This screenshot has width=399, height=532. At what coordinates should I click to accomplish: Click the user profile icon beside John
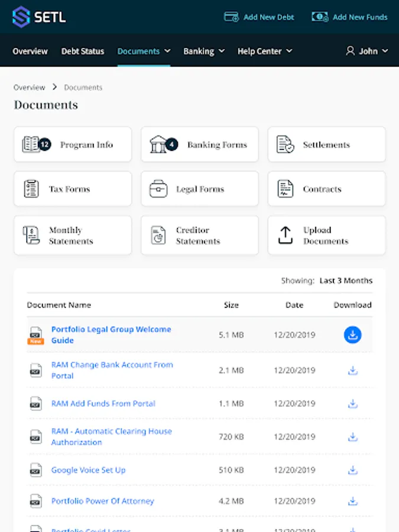[350, 51]
